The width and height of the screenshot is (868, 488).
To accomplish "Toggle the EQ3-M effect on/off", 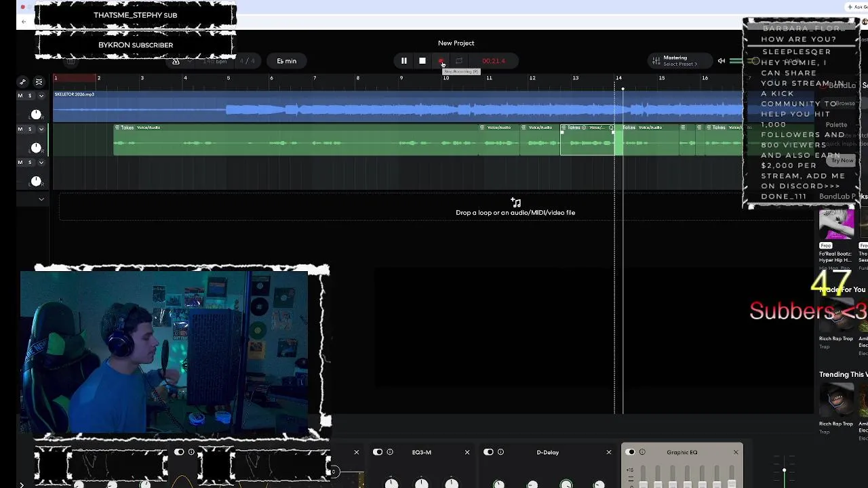I will click(378, 452).
